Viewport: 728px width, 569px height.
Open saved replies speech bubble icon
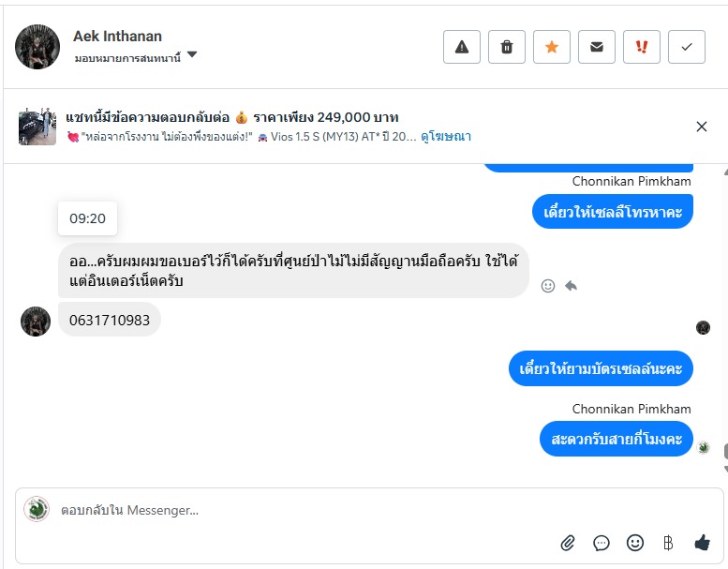click(x=602, y=543)
